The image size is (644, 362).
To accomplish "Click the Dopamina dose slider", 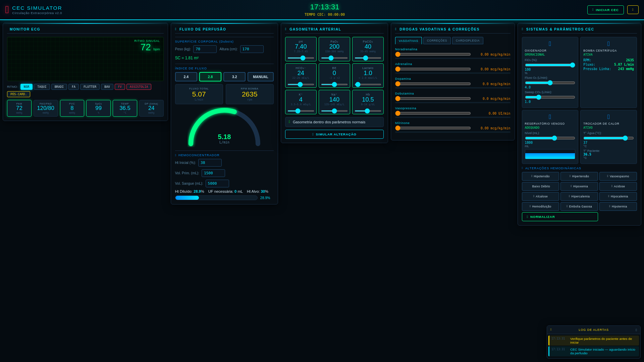I will pyautogui.click(x=433, y=84).
